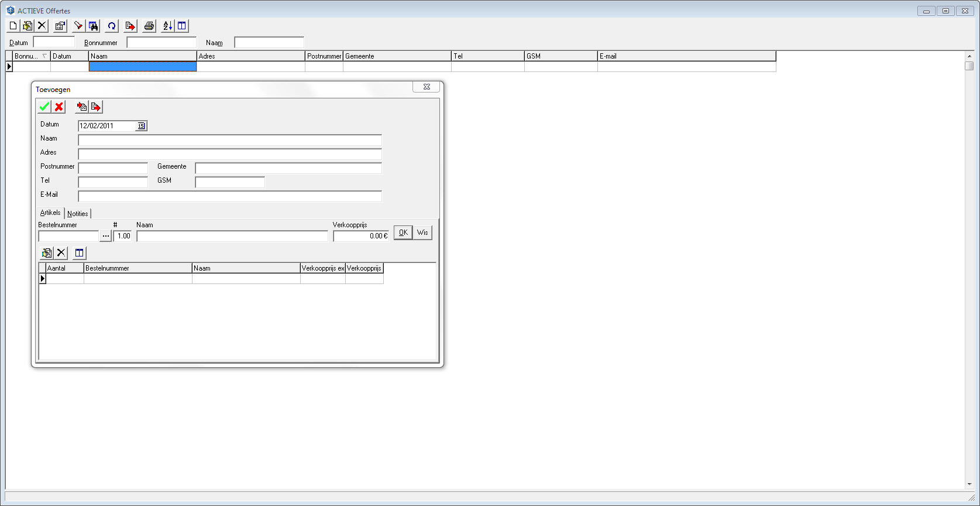Click the A-Z sort icon

click(x=167, y=26)
